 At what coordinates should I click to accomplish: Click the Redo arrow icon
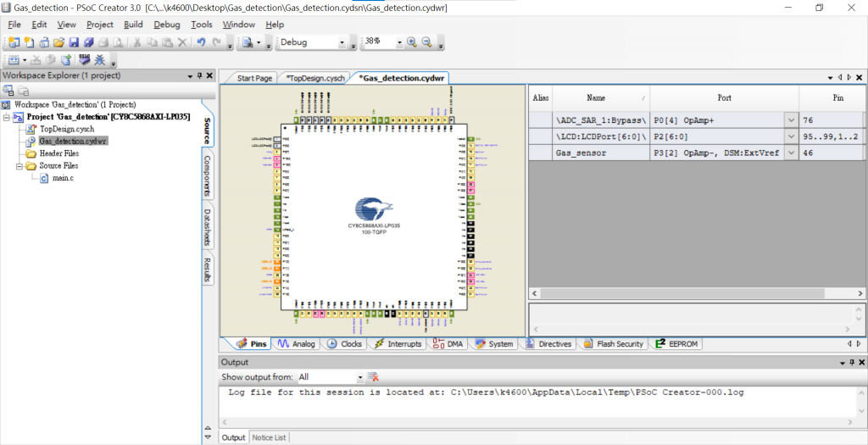click(x=216, y=42)
